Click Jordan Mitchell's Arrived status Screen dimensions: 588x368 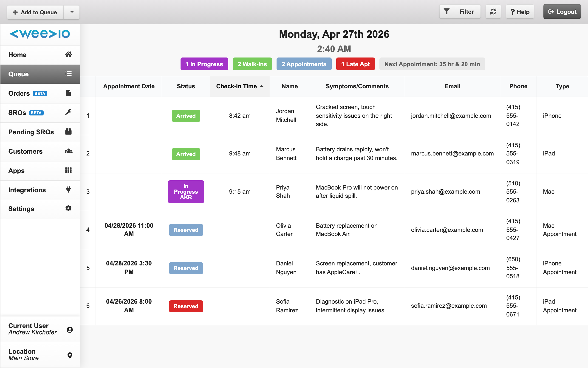click(186, 116)
